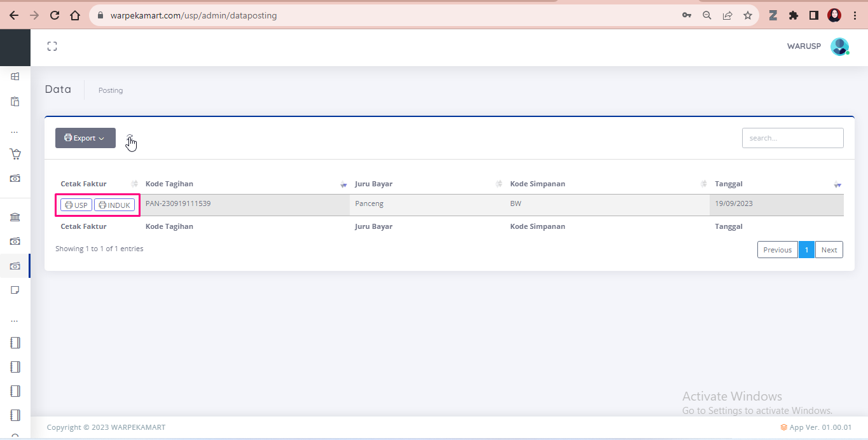Reload the current page
868x440 pixels.
click(55, 15)
